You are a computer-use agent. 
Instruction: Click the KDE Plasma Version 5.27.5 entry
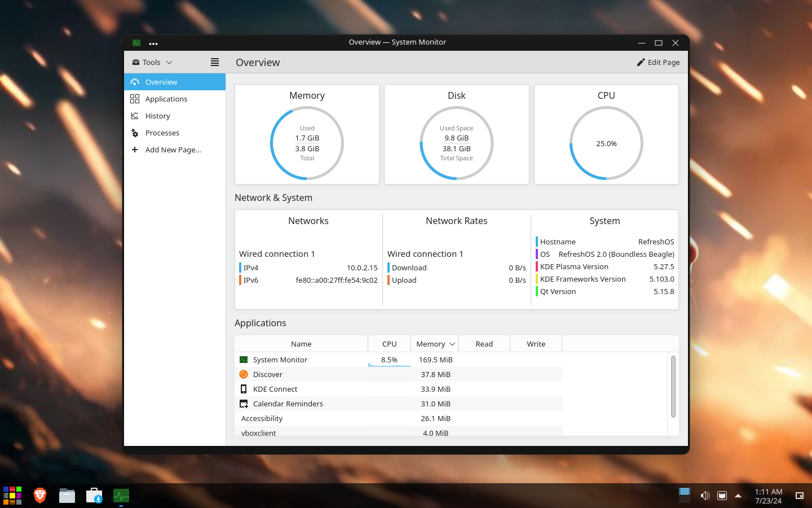pos(604,266)
